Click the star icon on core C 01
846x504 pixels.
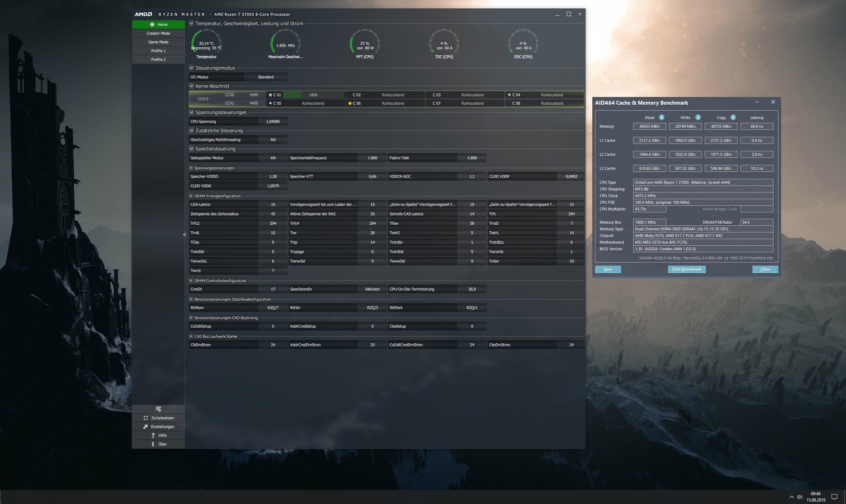(x=270, y=95)
